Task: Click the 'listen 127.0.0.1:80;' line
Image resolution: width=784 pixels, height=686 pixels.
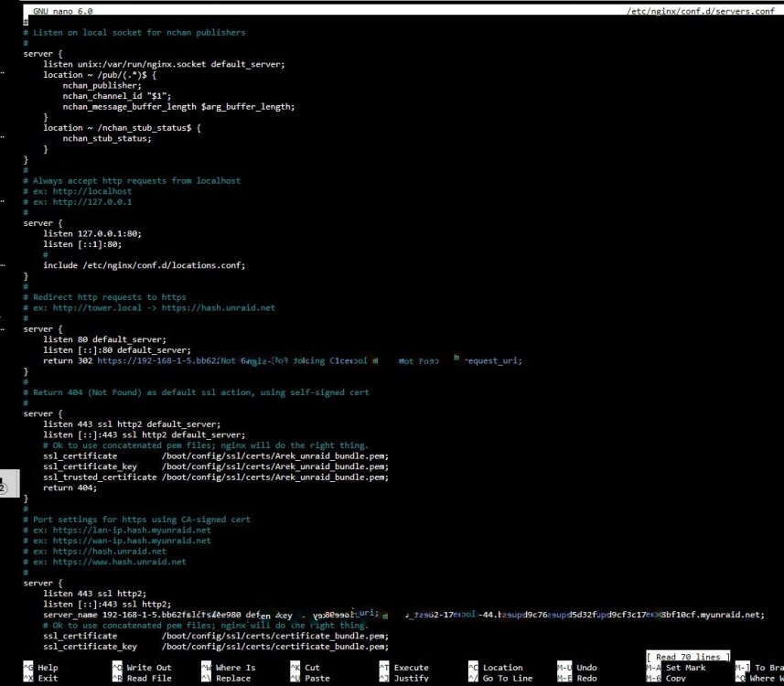Action: [92, 233]
